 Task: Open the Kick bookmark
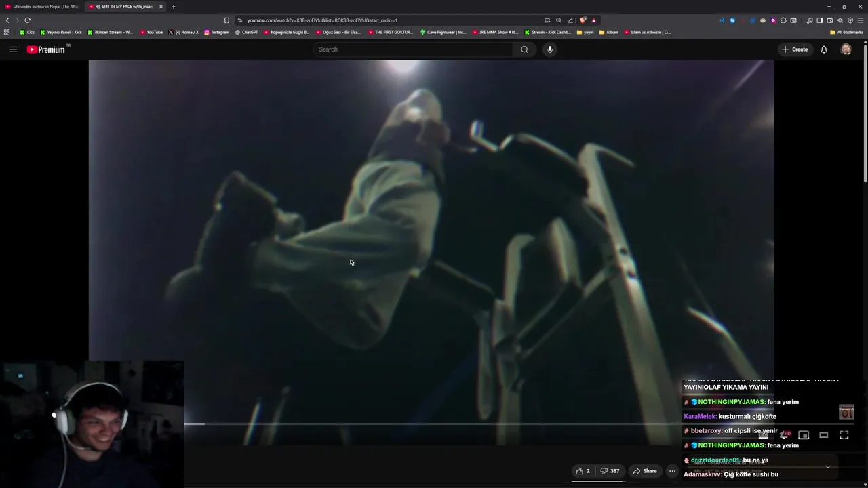27,32
